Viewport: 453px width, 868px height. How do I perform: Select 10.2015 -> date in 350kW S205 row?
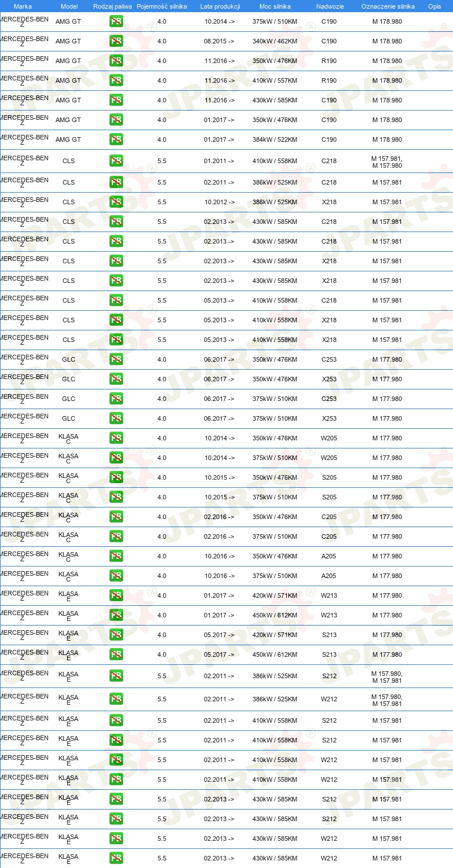(219, 477)
